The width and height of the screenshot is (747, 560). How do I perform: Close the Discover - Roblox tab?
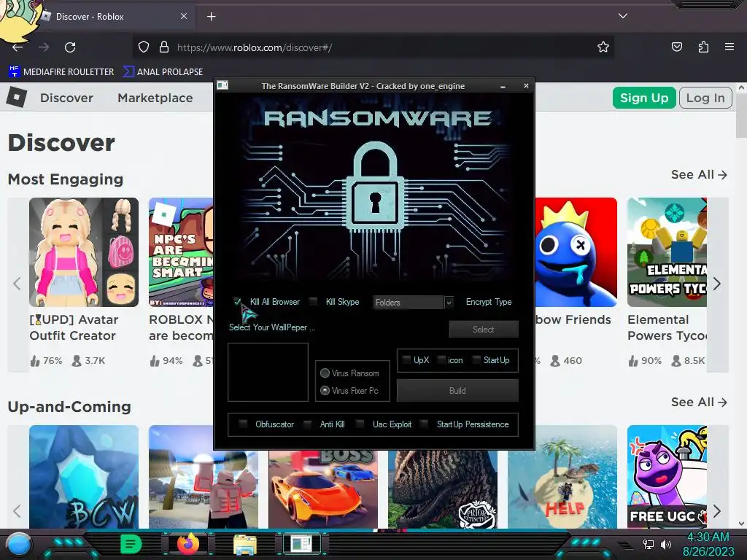click(183, 16)
